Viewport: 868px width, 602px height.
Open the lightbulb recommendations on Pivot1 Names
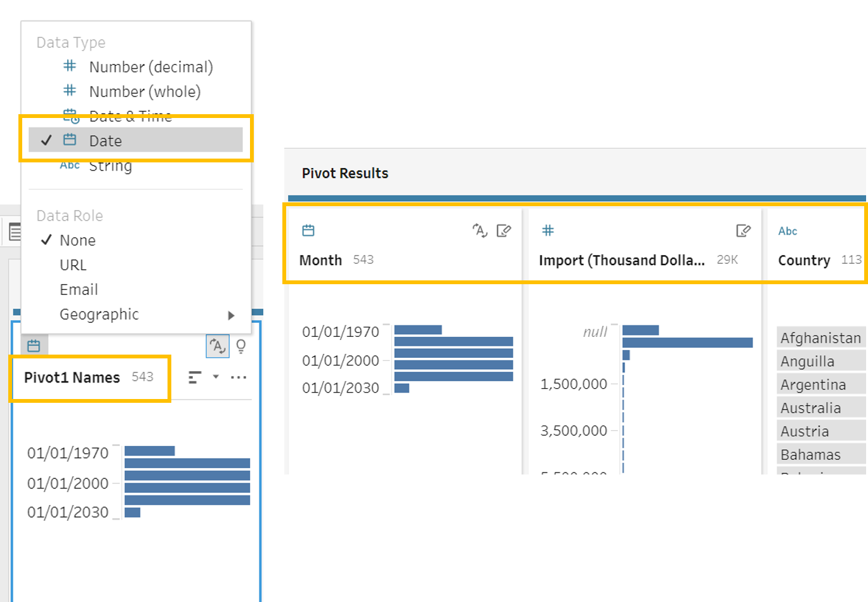coord(241,346)
